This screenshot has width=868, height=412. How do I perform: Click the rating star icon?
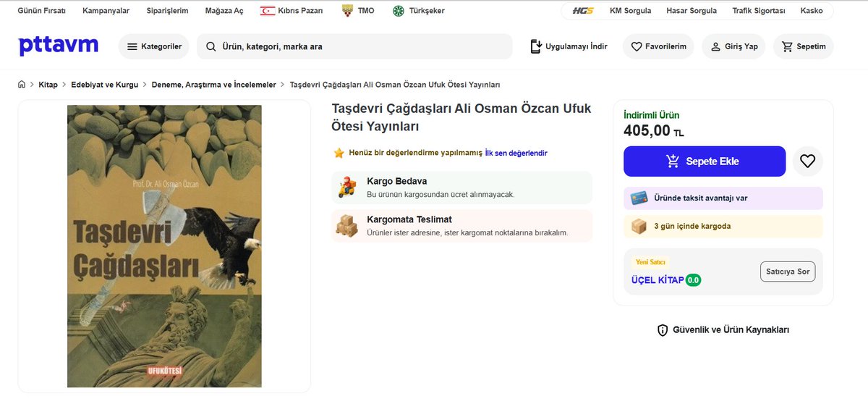(x=339, y=154)
